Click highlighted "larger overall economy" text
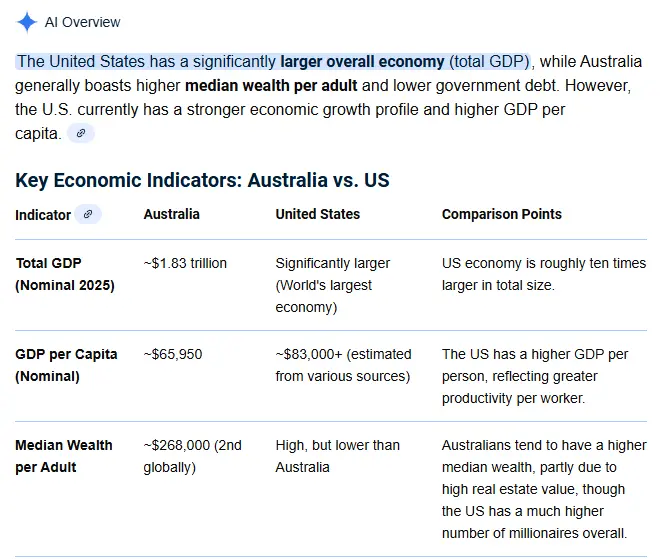The width and height of the screenshot is (664, 559). click(362, 61)
